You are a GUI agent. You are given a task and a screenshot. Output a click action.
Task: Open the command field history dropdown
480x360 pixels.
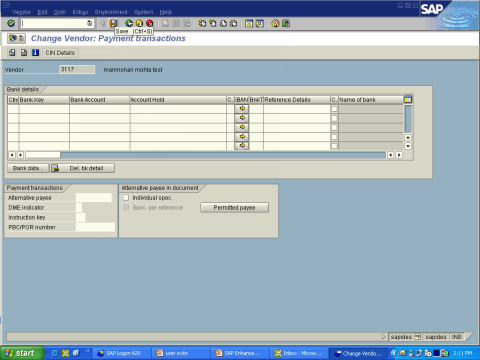point(89,23)
